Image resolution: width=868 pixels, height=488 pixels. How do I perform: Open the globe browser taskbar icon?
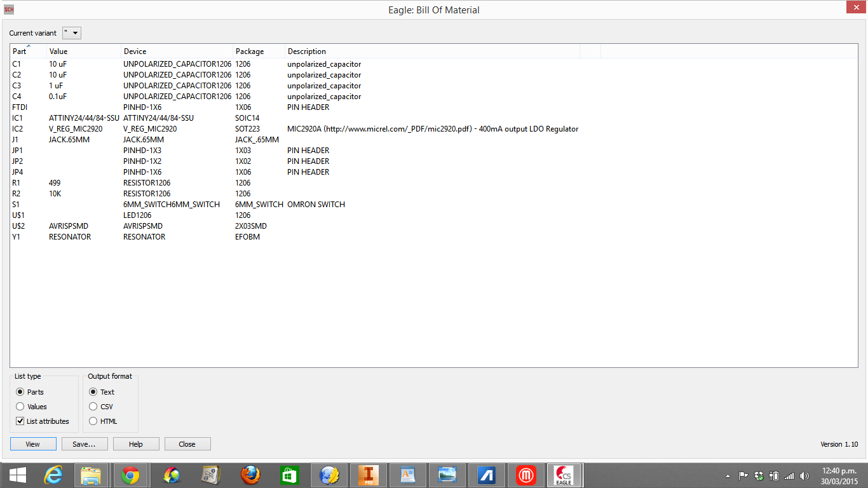pos(329,475)
